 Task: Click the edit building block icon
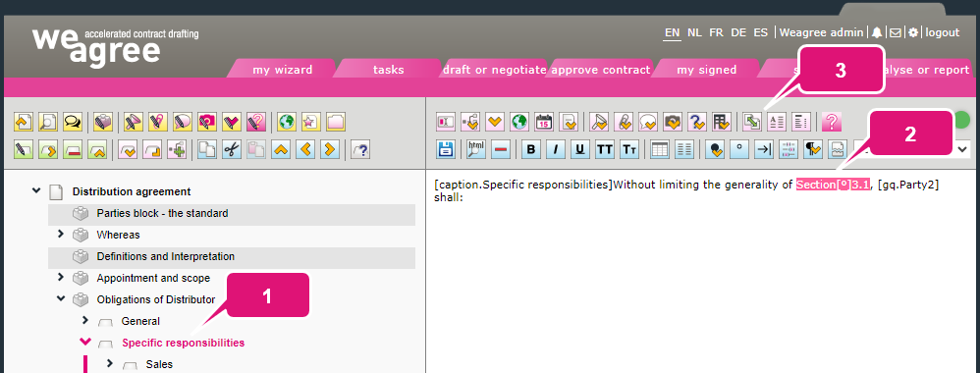point(103,121)
